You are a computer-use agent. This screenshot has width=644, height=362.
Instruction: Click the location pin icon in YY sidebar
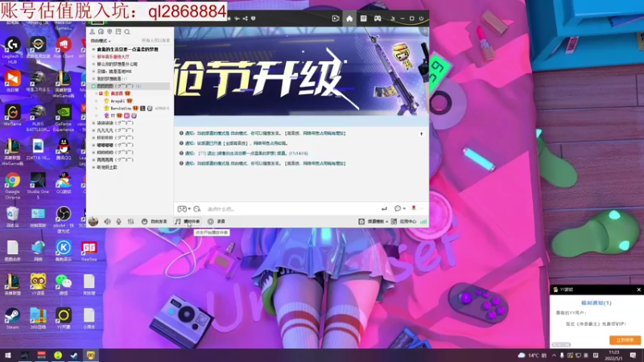coord(109,31)
